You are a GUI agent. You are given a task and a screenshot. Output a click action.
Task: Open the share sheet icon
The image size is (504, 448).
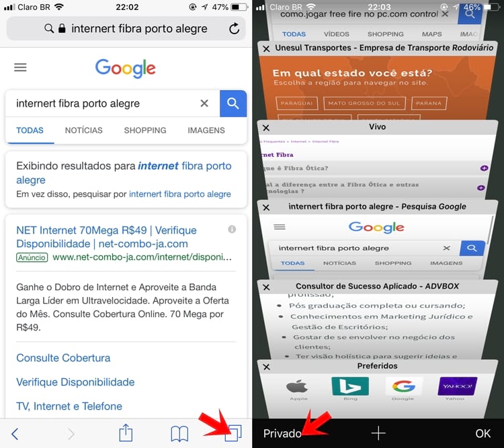pyautogui.click(x=126, y=433)
